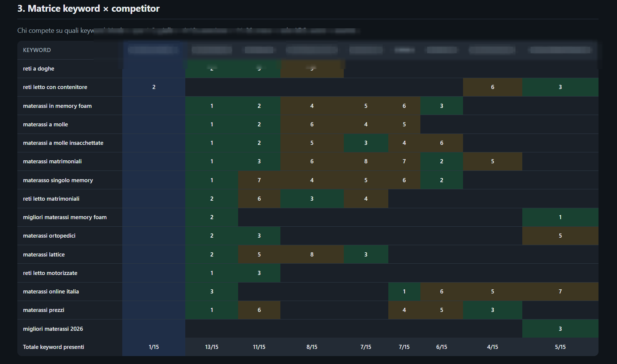617x364 pixels.
Task: Click position 3 in 'reti letto motorizzate' row
Action: tap(259, 273)
